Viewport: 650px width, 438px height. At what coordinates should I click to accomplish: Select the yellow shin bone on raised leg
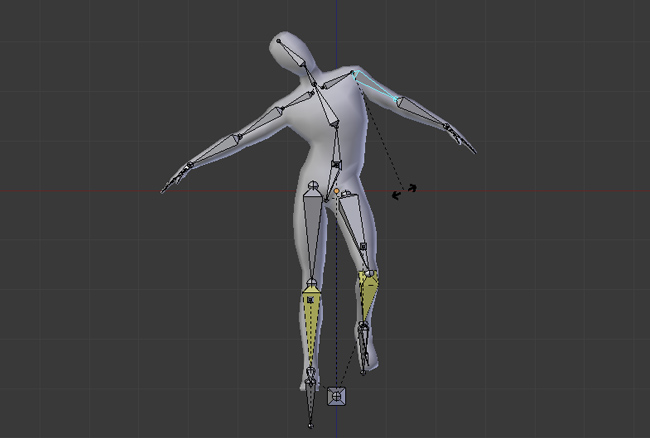click(368, 295)
